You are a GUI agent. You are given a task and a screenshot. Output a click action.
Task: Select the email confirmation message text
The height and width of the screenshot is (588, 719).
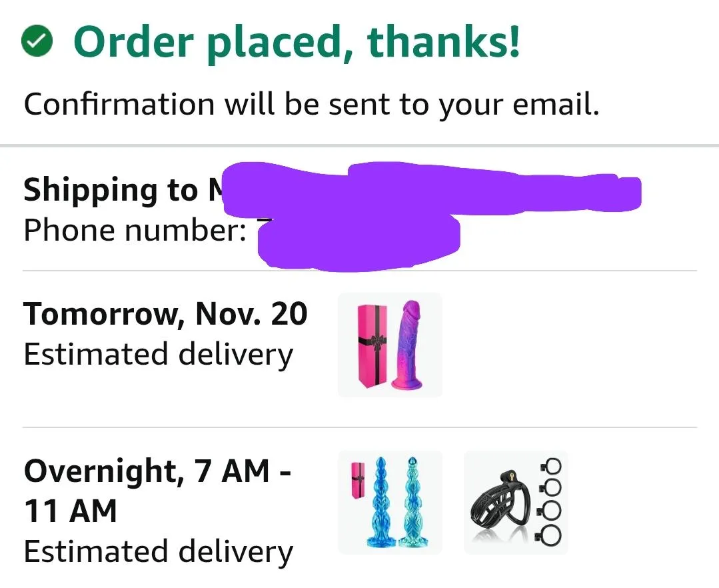pos(311,104)
